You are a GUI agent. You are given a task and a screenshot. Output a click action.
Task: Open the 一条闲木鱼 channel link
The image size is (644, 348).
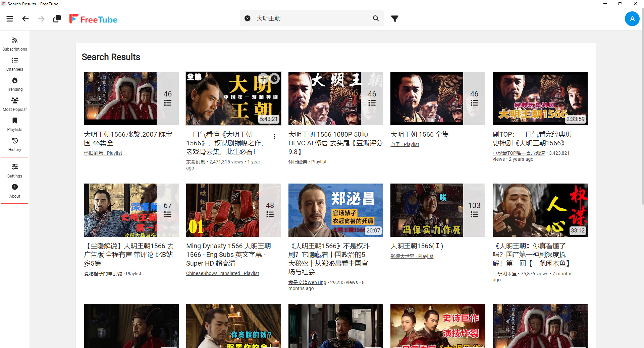(x=504, y=274)
